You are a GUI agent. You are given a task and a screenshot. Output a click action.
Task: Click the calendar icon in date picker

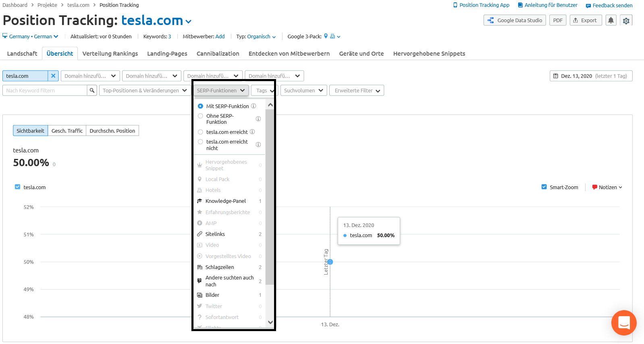pyautogui.click(x=556, y=76)
